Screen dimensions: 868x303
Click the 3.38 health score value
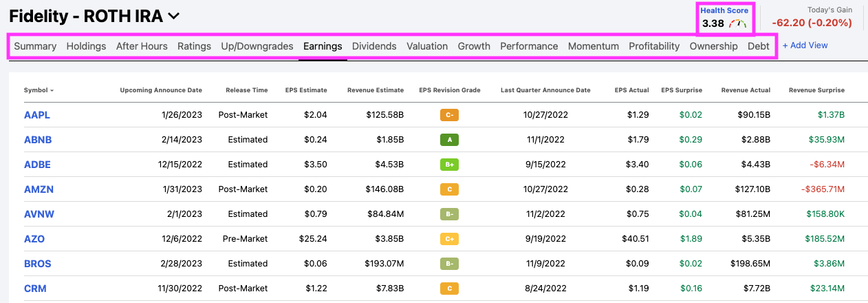point(713,23)
